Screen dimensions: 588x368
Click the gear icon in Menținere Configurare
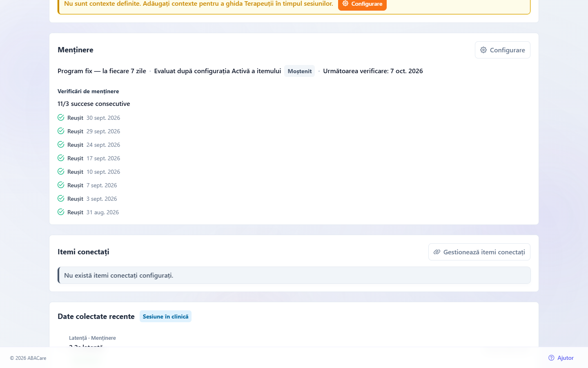click(483, 50)
